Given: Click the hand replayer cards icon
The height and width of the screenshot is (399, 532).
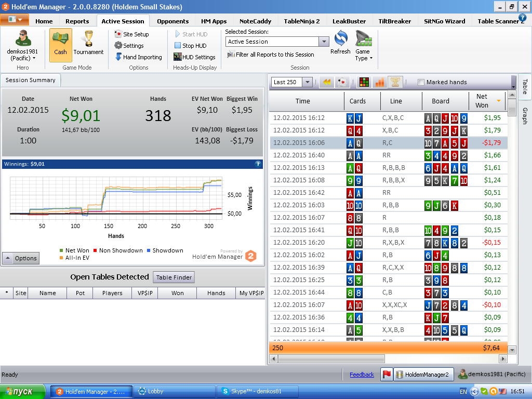Looking at the screenshot, I should [x=342, y=82].
